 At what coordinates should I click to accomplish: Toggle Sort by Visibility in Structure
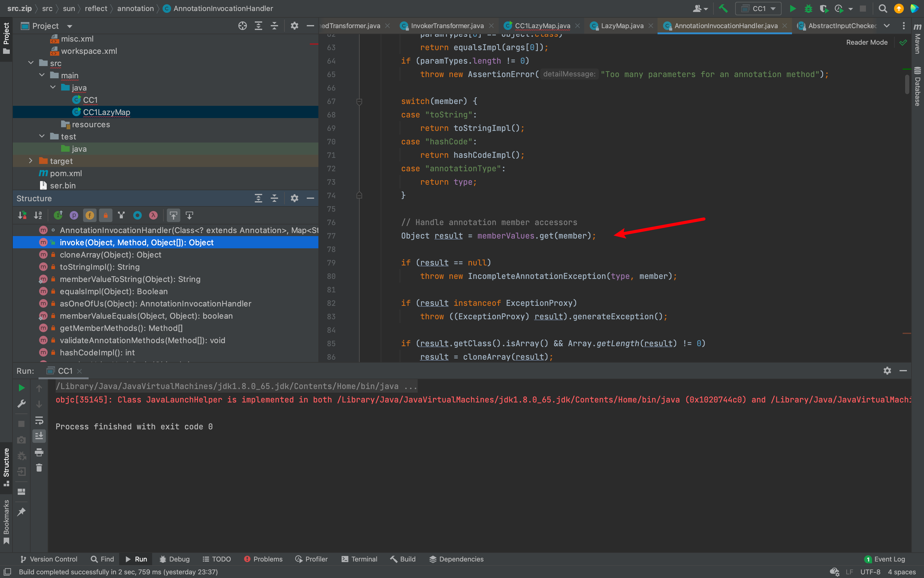22,215
